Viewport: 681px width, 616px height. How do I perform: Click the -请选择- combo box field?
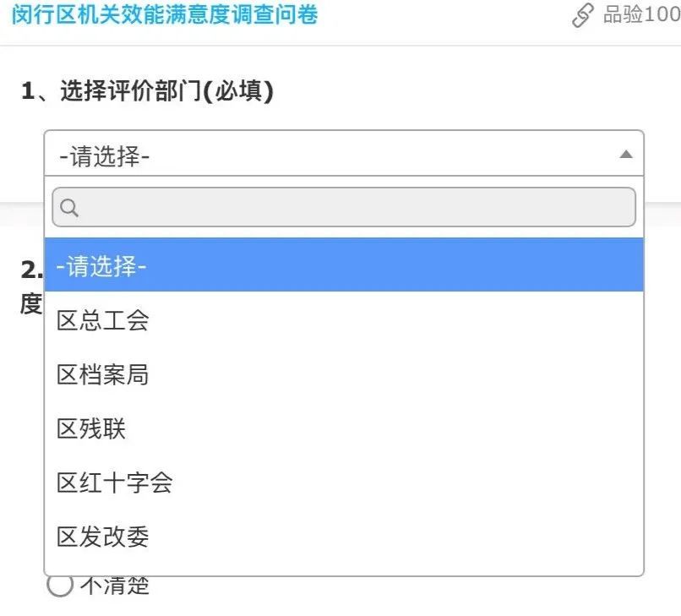[338, 155]
